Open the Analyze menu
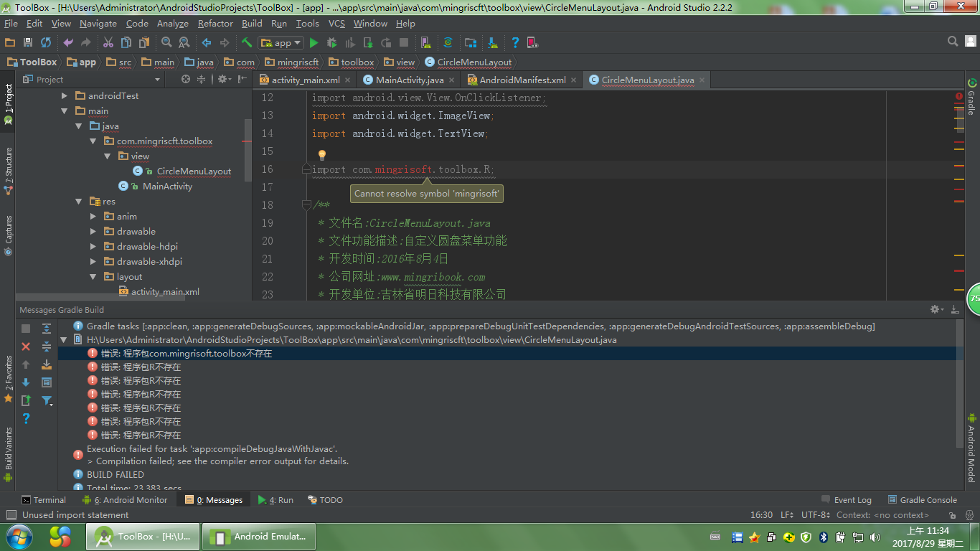This screenshot has height=551, width=980. 172,24
